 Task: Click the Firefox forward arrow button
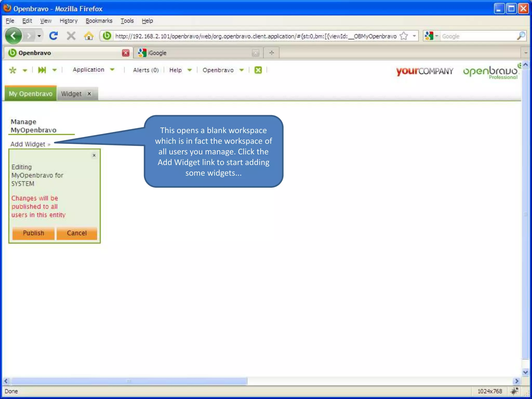(x=29, y=36)
